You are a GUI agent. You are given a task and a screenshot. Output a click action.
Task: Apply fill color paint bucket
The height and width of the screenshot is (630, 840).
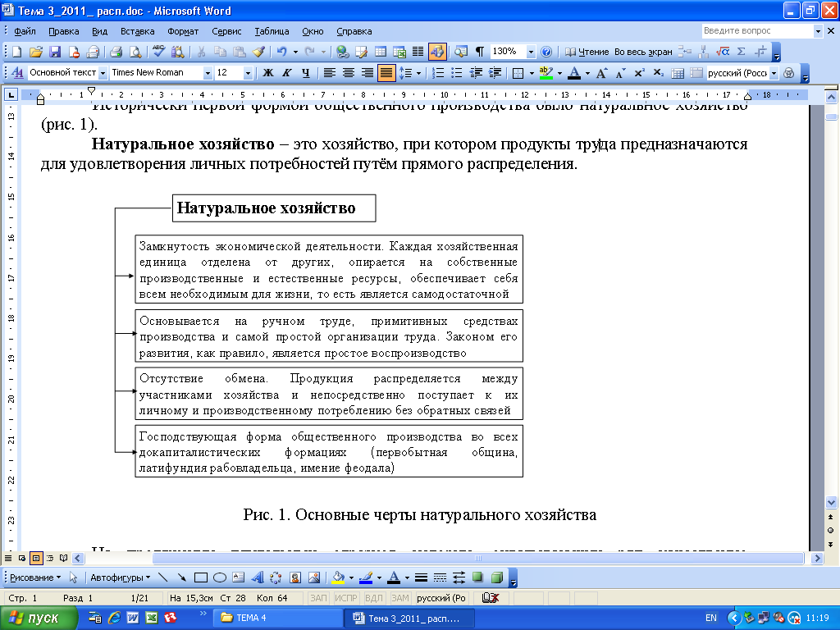click(x=338, y=577)
